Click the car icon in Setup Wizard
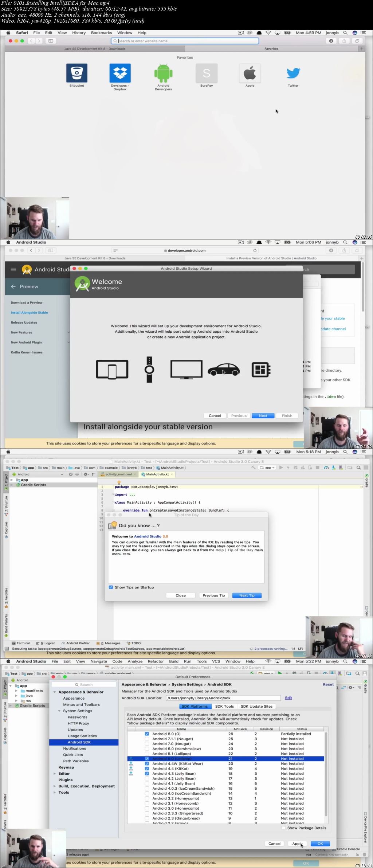The width and height of the screenshot is (373, 868). [223, 370]
